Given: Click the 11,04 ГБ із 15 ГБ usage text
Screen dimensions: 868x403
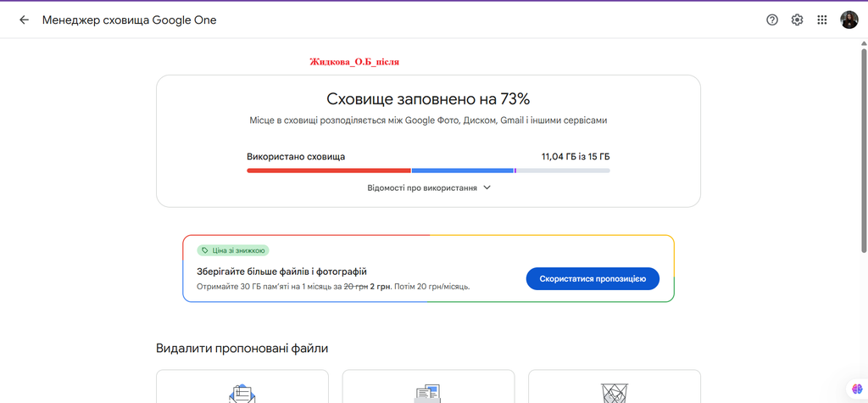Looking at the screenshot, I should pos(576,157).
